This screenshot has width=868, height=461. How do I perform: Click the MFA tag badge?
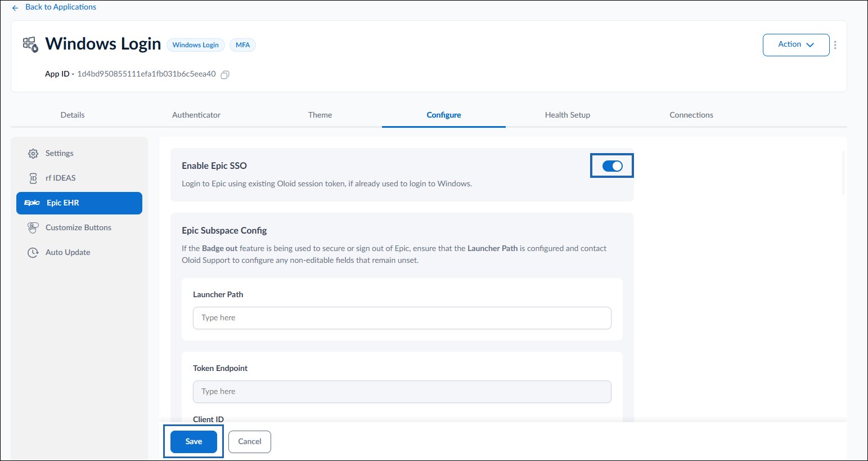tap(243, 45)
